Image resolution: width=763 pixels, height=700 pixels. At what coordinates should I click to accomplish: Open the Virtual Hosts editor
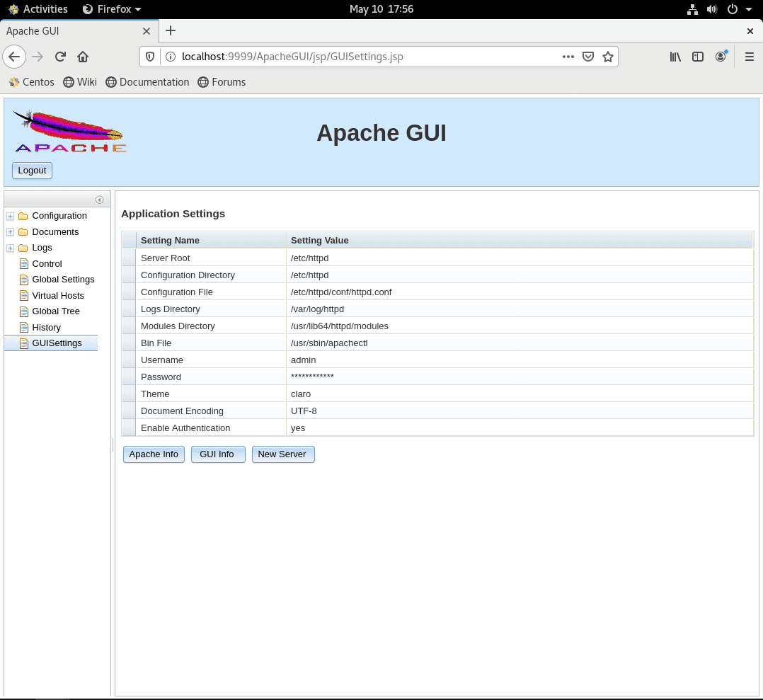tap(58, 295)
